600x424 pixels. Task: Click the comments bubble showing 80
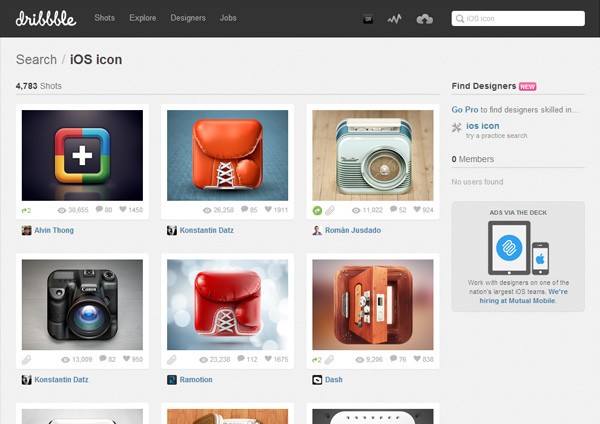pyautogui.click(x=99, y=209)
